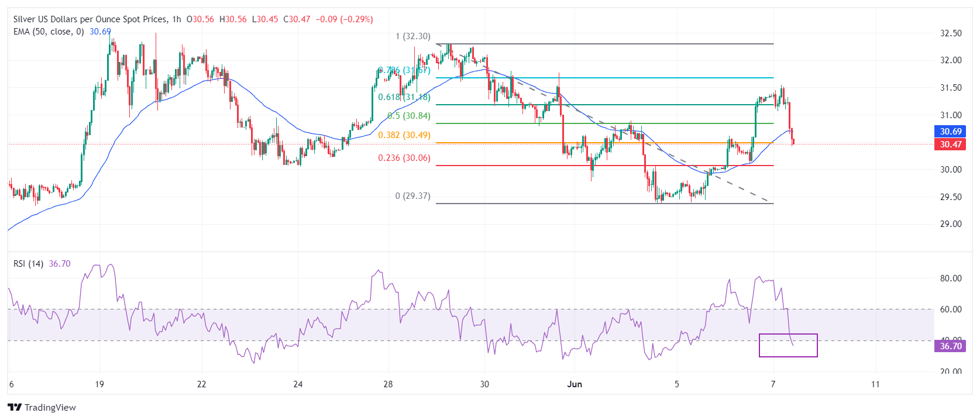Click the RSI (14) indicator legend
980x420 pixels.
[28, 264]
